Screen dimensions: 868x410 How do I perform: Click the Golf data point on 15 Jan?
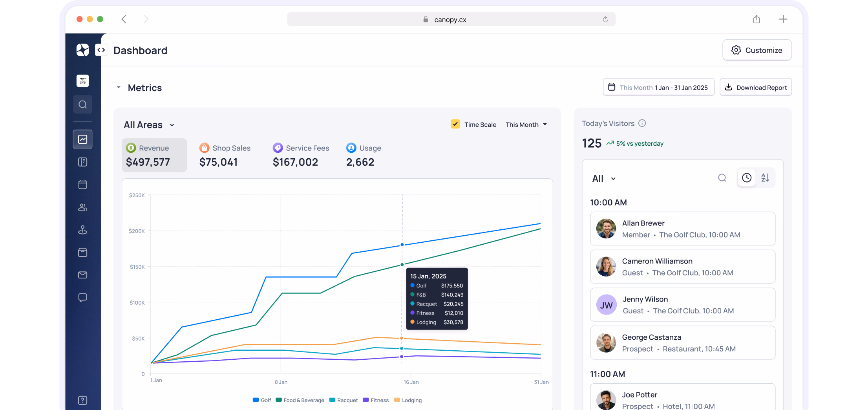click(402, 245)
